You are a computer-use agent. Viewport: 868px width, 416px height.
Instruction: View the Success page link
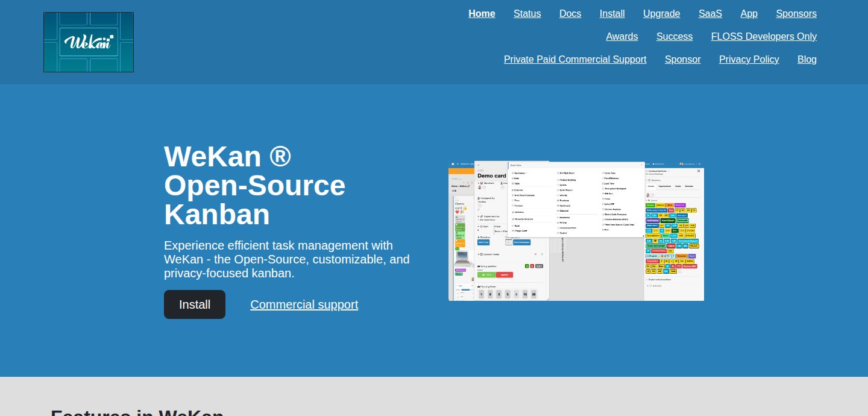[x=675, y=36]
